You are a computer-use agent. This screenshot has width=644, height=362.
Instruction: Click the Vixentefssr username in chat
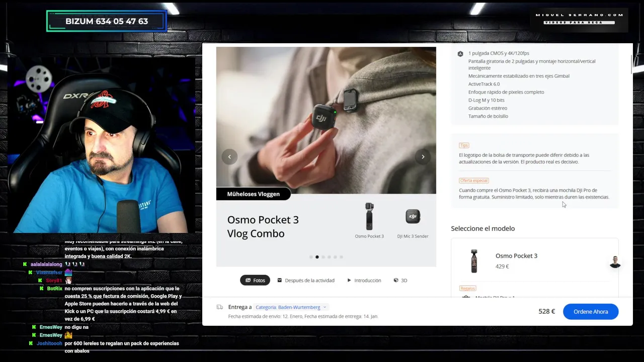click(49, 273)
